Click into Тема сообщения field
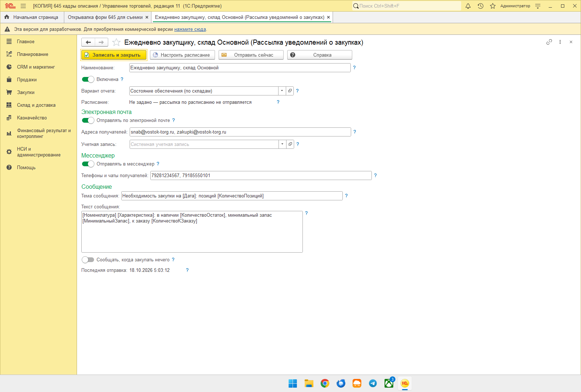 click(x=232, y=196)
